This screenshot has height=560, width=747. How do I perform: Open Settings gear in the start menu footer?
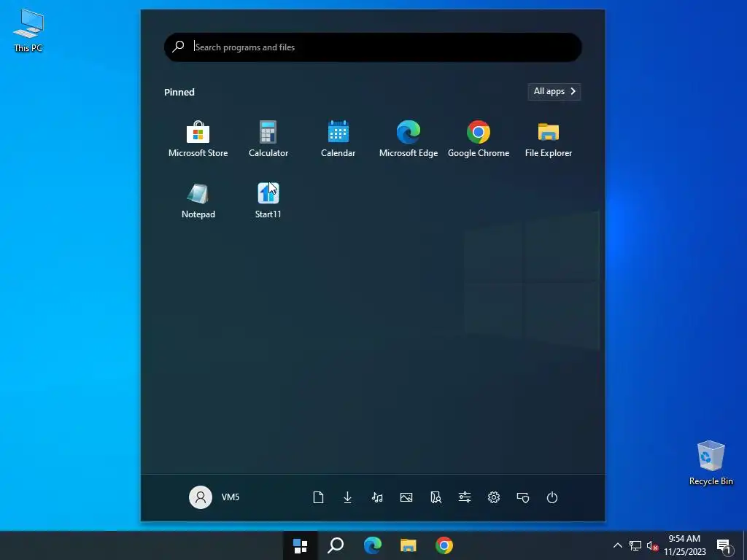click(x=494, y=497)
